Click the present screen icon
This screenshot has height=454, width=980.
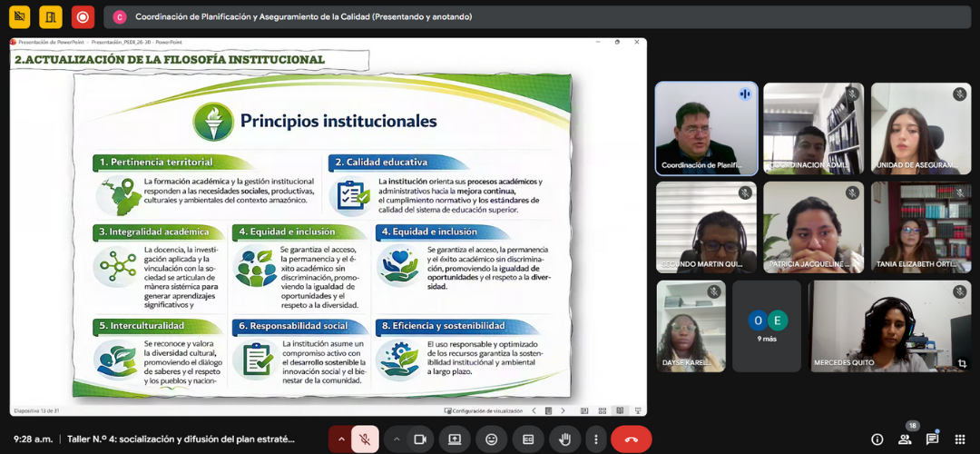pyautogui.click(x=455, y=439)
